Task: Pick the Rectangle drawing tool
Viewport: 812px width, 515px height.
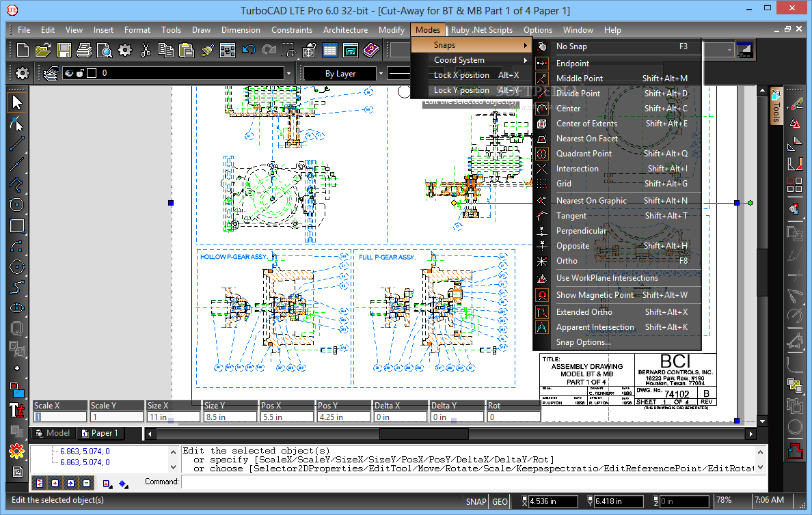Action: click(16, 225)
